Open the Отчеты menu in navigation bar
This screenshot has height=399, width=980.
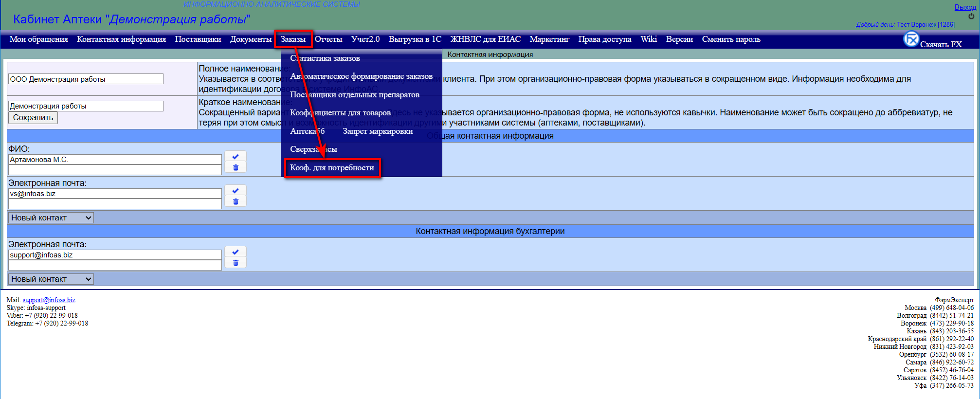pos(328,39)
